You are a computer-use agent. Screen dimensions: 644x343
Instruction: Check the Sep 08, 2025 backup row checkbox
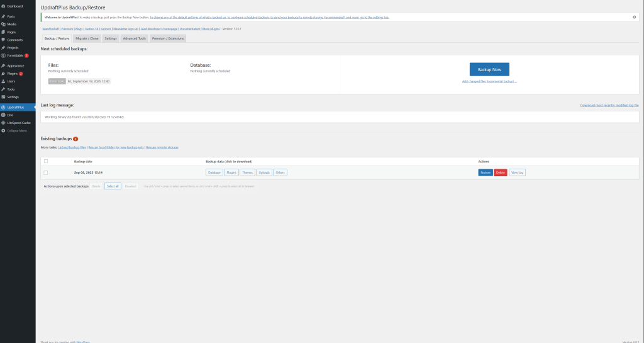coord(46,172)
